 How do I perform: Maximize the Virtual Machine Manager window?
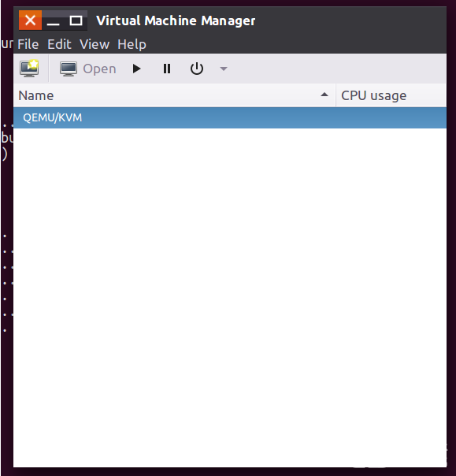(x=76, y=20)
